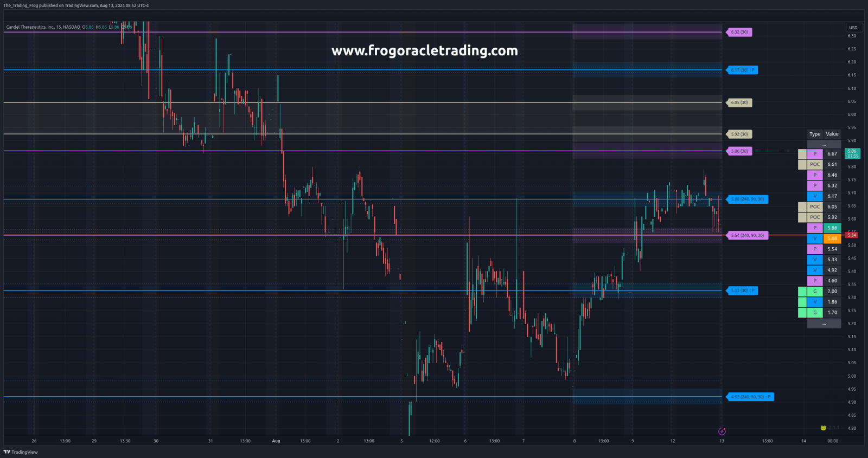Click the 6.30 label on price axis
Screen dimensions: 868x458
(852, 36)
